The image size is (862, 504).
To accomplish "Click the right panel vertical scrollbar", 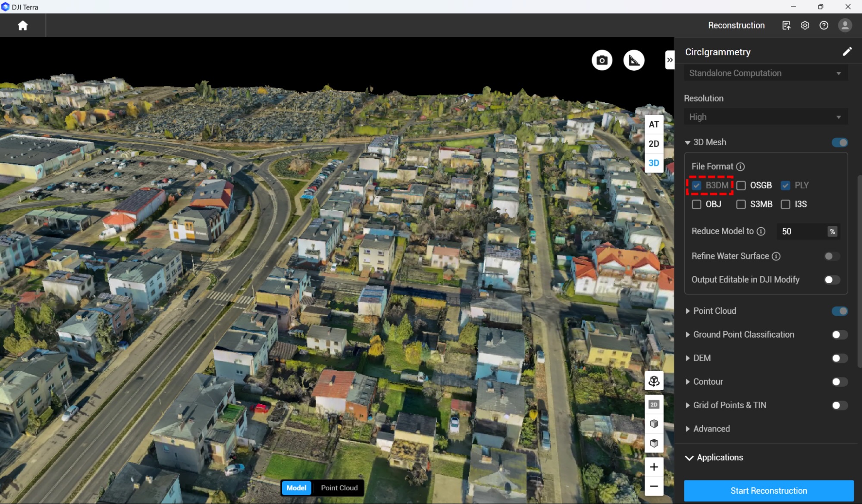I will click(859, 271).
